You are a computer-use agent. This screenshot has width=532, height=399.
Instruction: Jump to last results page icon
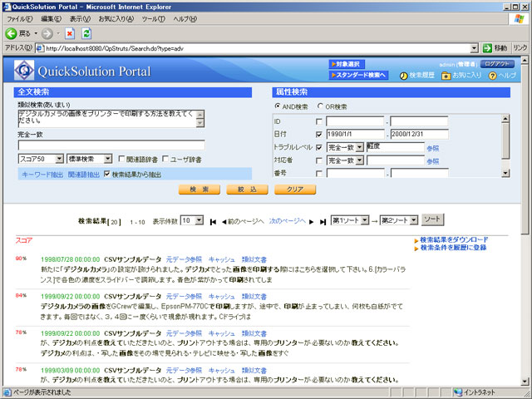[321, 221]
